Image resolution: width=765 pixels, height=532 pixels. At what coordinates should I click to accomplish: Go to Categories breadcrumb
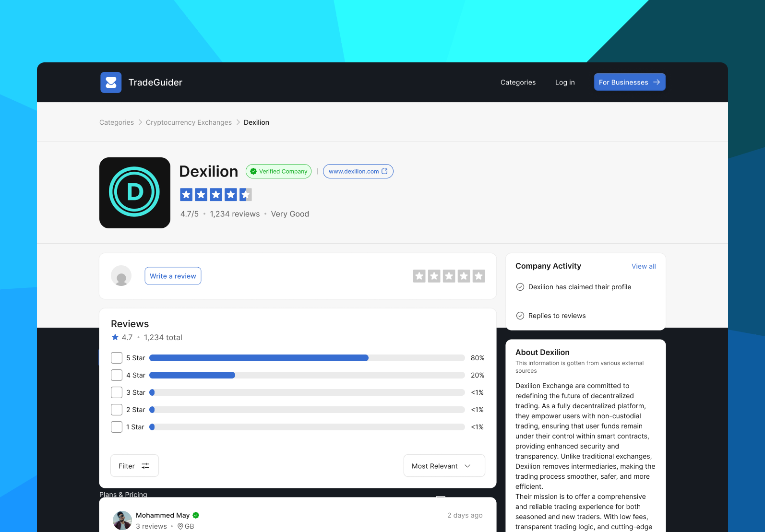point(117,122)
